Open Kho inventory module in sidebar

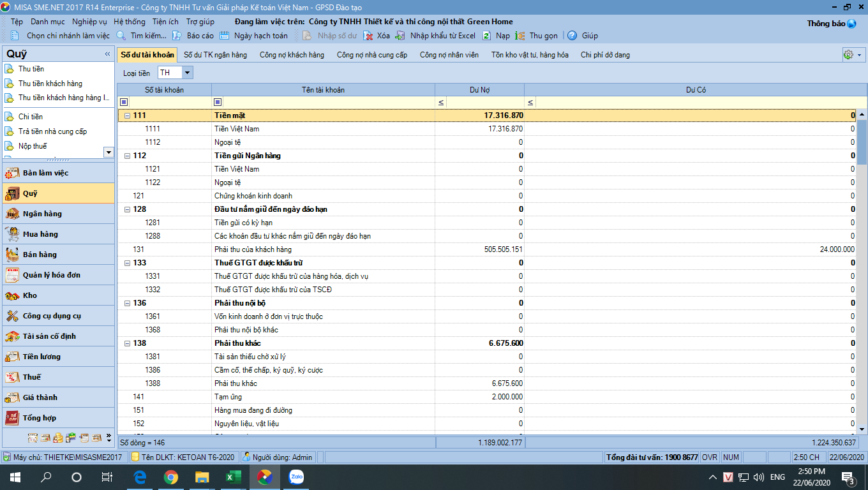(x=30, y=295)
